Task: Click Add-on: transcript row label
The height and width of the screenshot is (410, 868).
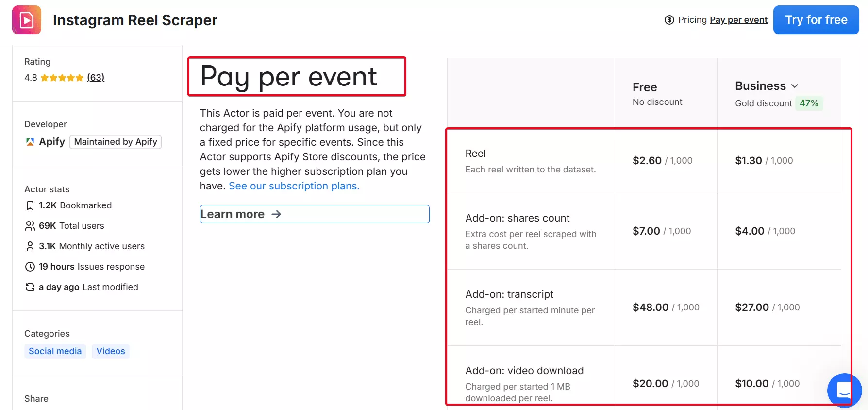Action: pos(509,294)
